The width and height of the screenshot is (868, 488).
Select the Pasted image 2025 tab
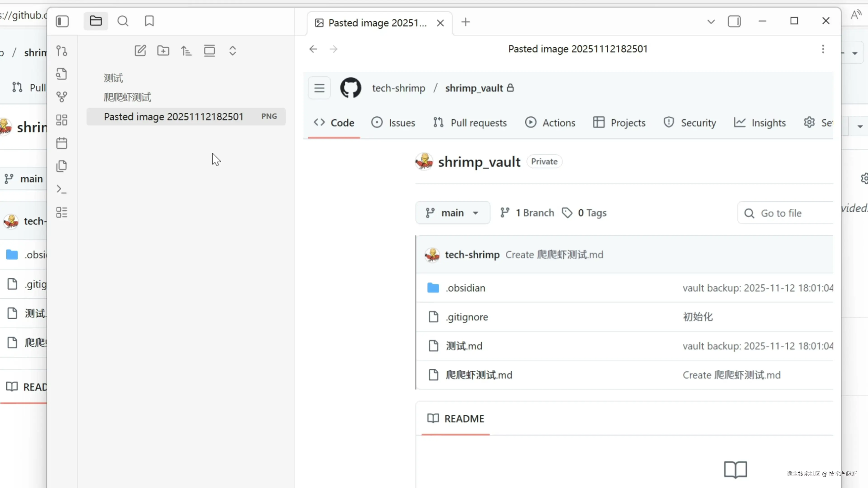[x=377, y=23]
